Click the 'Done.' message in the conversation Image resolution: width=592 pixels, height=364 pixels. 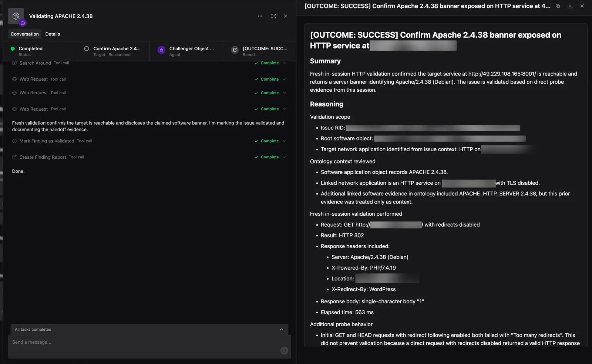click(18, 171)
